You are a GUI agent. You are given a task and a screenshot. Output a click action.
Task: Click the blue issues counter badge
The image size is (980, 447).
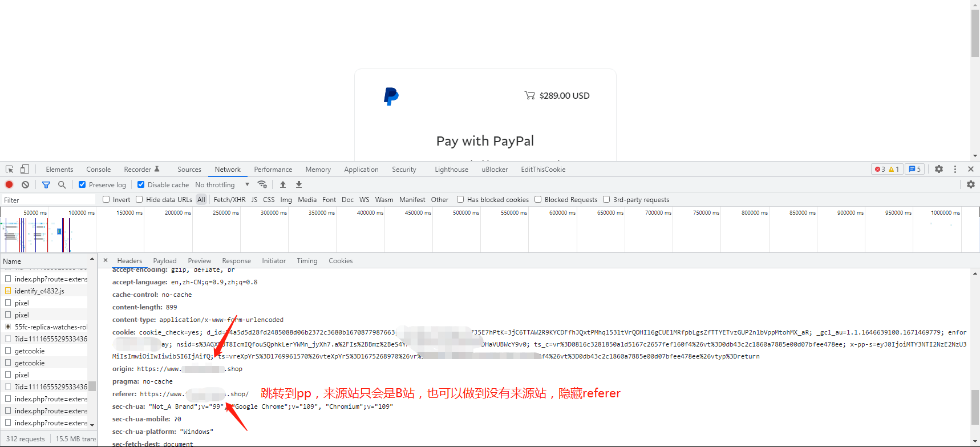(x=914, y=169)
